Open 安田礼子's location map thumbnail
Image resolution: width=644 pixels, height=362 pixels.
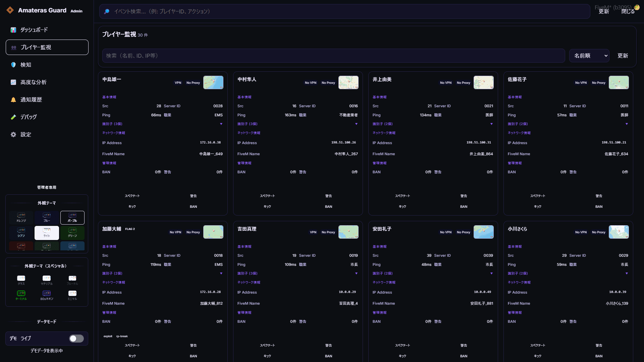click(x=484, y=232)
